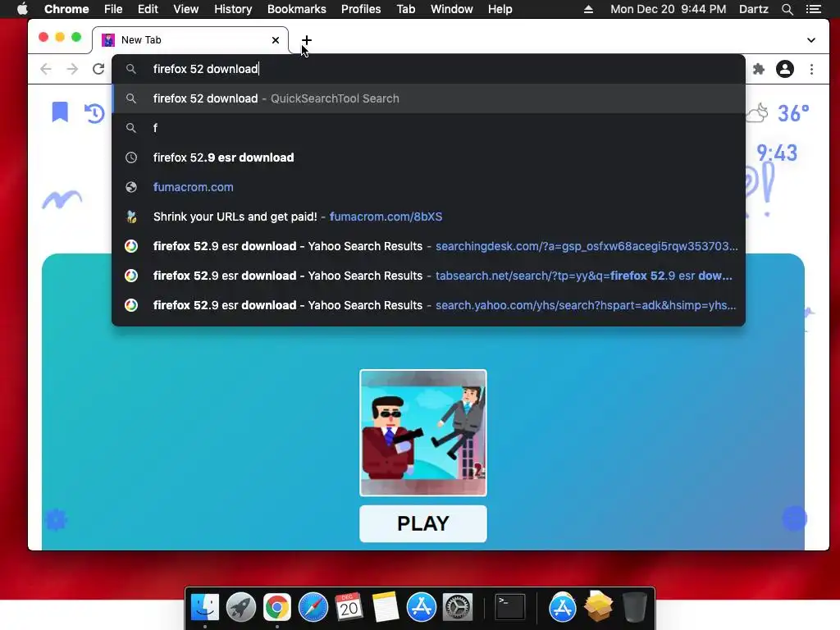This screenshot has height=630, width=840.
Task: Click the weather cloud icon
Action: tap(756, 113)
